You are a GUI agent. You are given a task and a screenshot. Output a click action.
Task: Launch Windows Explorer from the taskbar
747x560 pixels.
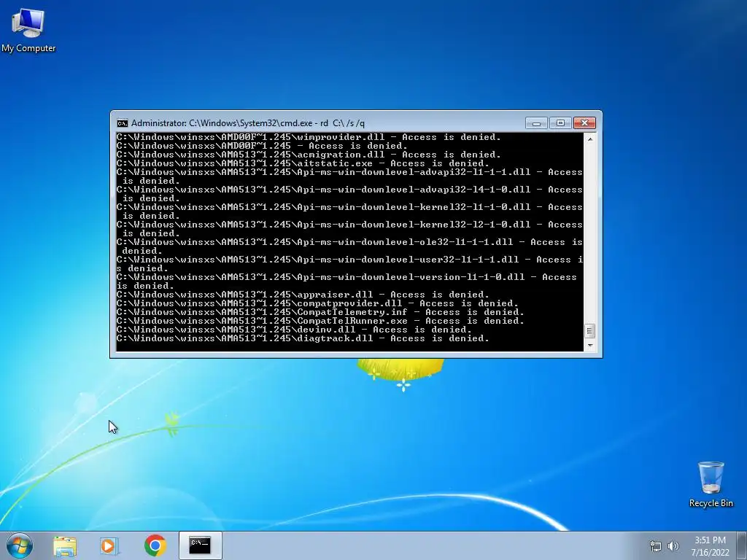point(65,545)
